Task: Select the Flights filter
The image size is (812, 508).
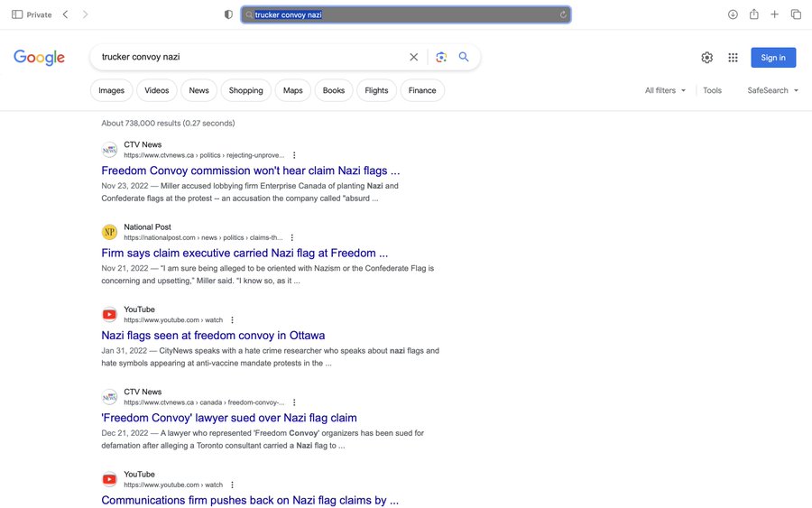Action: (376, 90)
